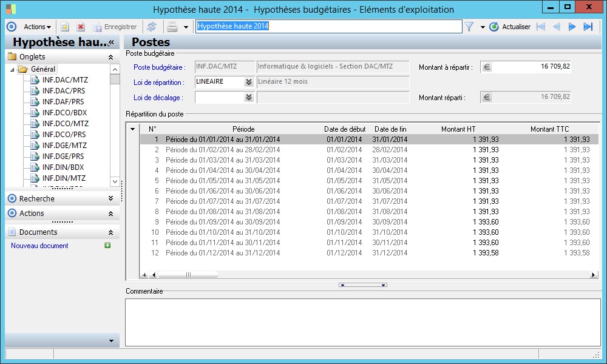Click the filter funnel icon

tap(469, 27)
